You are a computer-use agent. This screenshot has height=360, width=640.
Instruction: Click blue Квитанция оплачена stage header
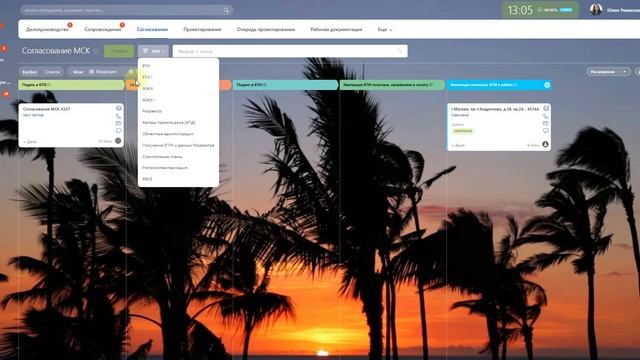click(499, 85)
